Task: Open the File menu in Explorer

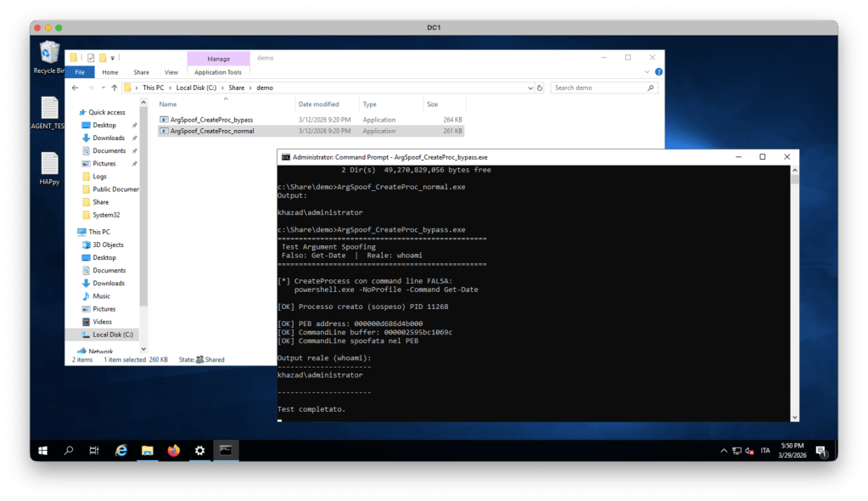Action: pos(80,72)
